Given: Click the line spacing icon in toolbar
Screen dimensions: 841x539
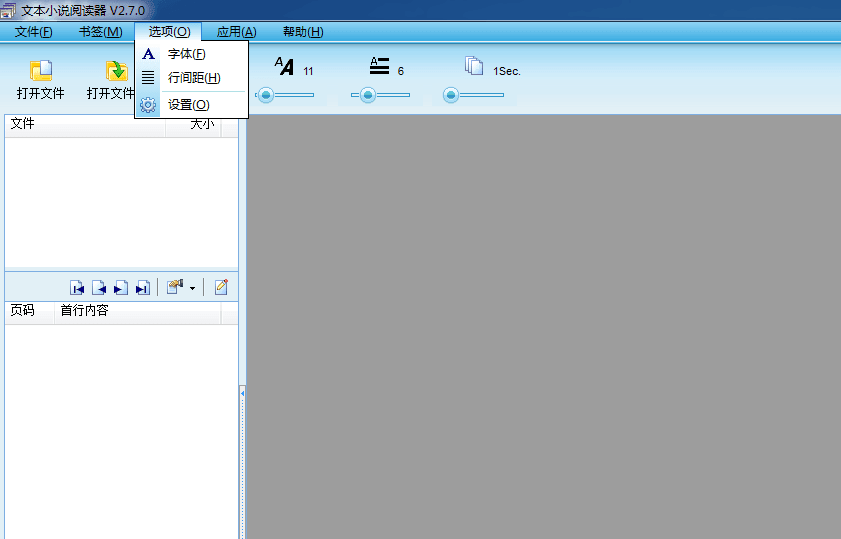Looking at the screenshot, I should click(x=379, y=66).
